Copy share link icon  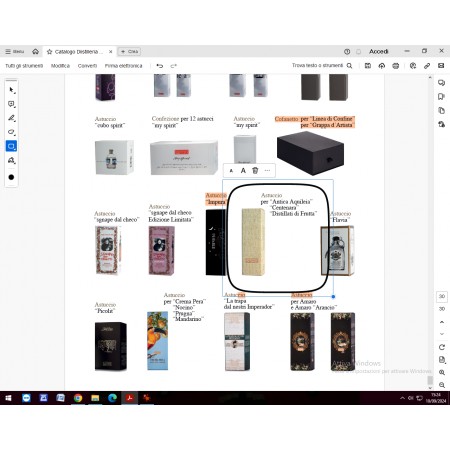[427, 66]
